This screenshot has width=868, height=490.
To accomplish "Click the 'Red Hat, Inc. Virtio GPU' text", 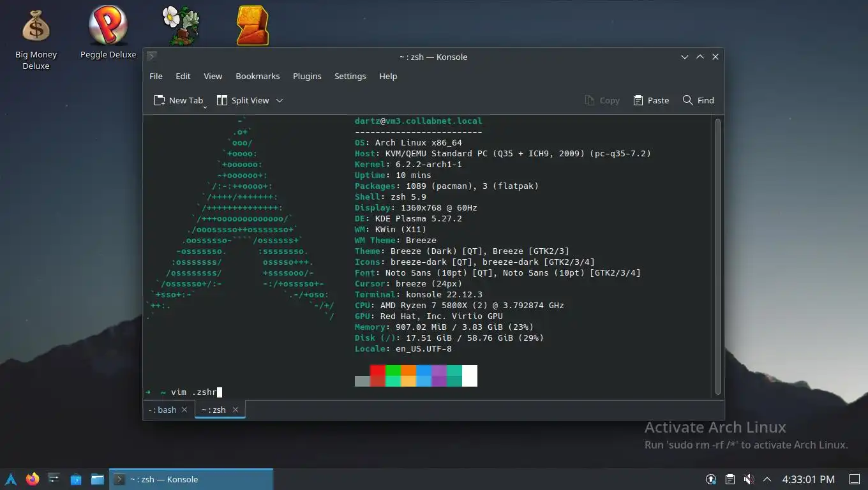I will tap(442, 316).
